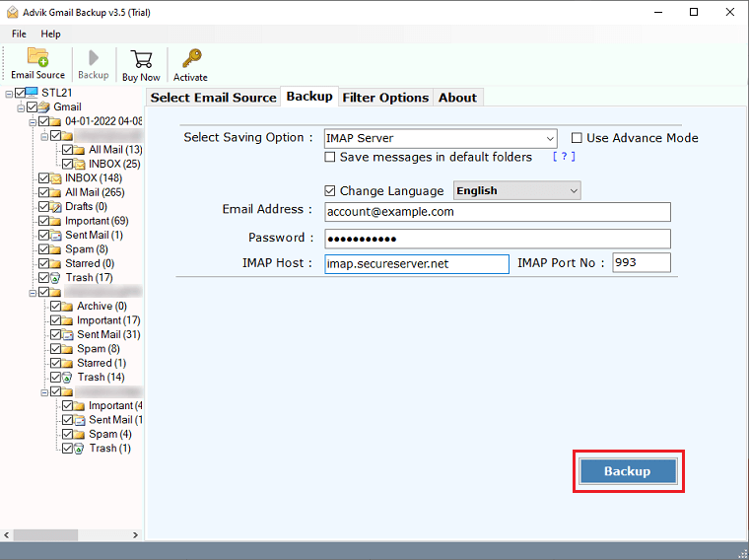
Task: Click the Activate key icon
Action: coord(192,58)
